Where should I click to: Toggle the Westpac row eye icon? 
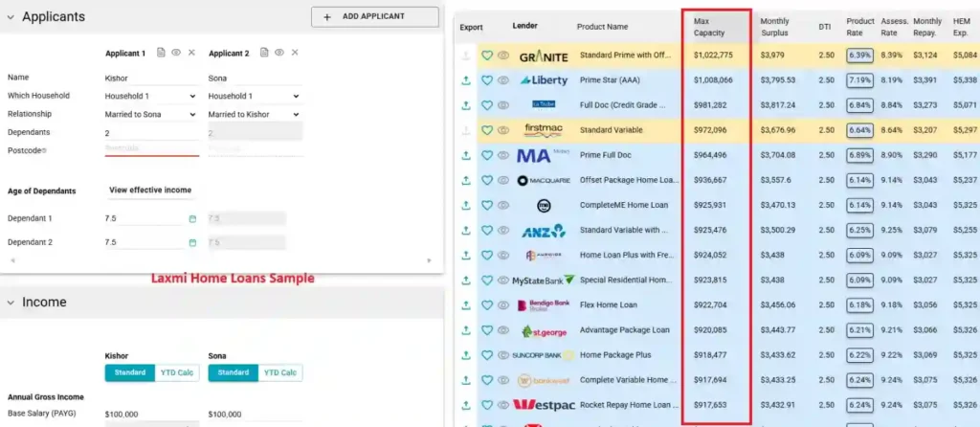point(503,405)
